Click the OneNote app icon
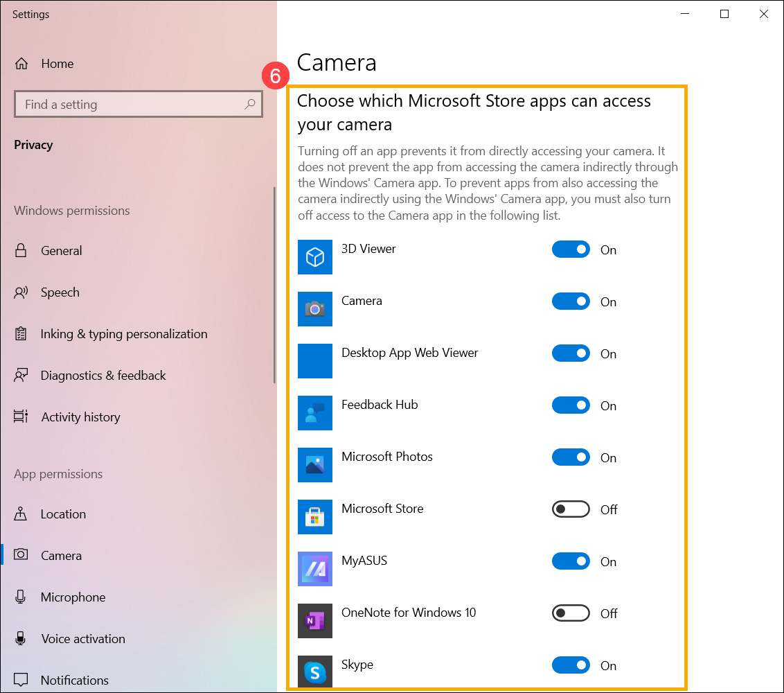Viewport: 784px width, 693px height. [x=315, y=621]
